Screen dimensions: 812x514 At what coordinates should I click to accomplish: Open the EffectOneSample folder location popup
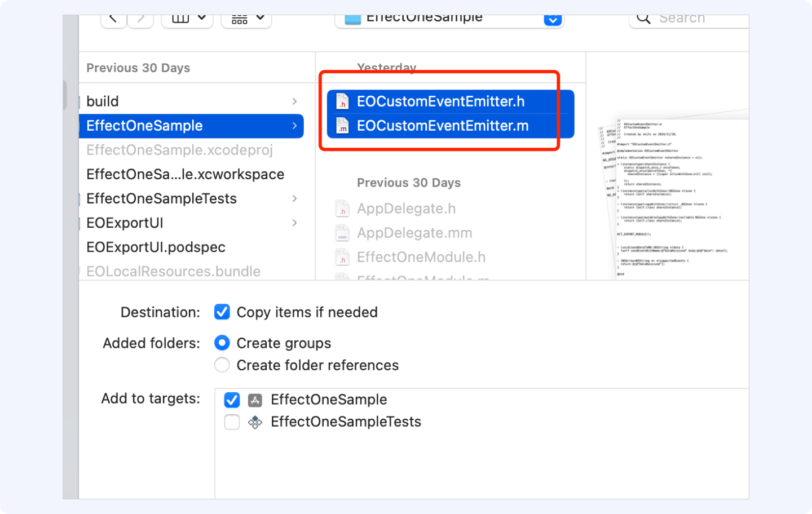449,20
